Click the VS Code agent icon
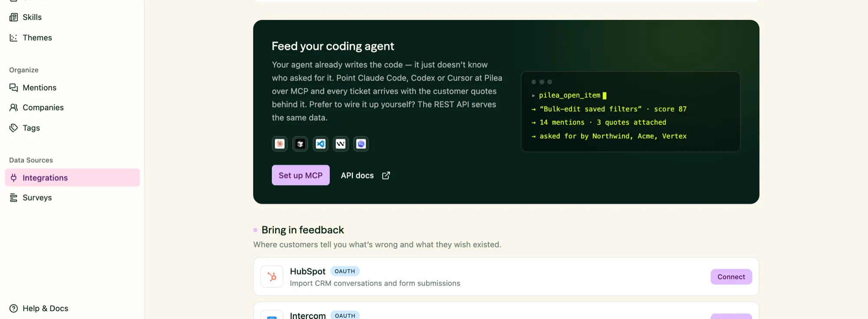The image size is (868, 319). point(320,144)
